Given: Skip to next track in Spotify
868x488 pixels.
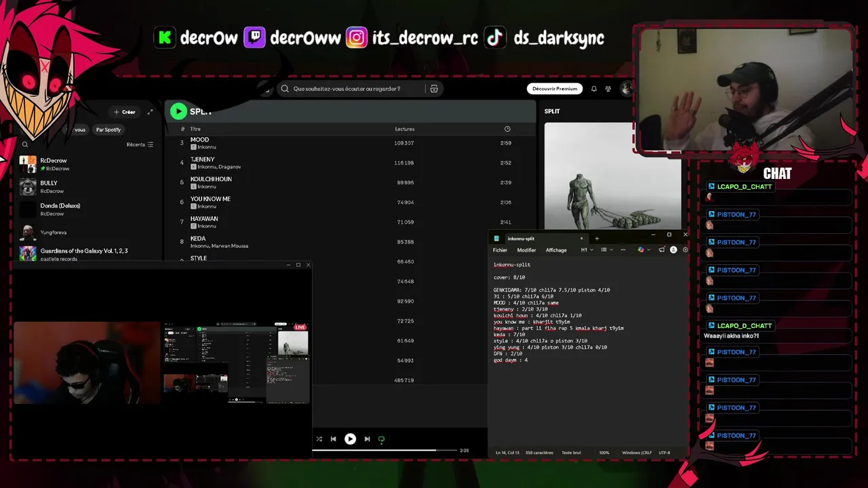Looking at the screenshot, I should click(367, 439).
